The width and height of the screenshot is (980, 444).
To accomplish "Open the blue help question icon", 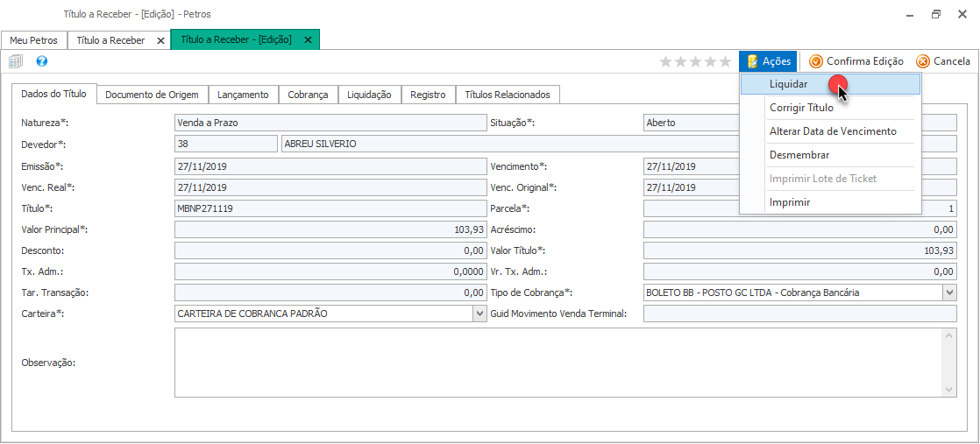I will point(42,61).
